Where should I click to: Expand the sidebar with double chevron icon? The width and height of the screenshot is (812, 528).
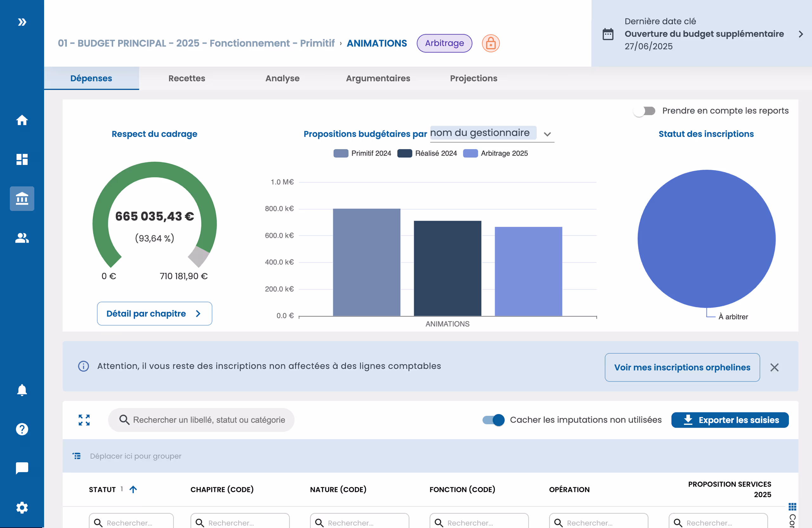22,22
